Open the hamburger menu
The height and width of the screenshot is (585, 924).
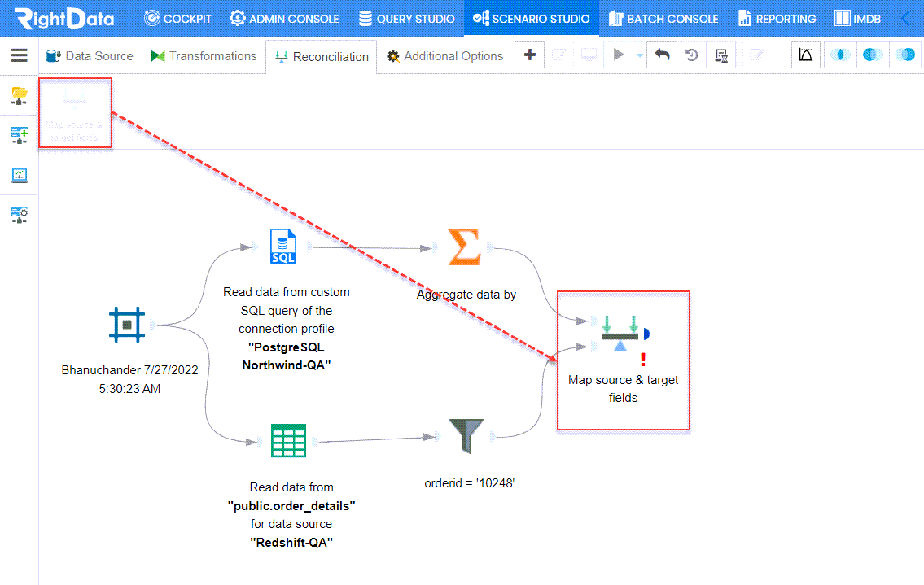click(x=19, y=55)
